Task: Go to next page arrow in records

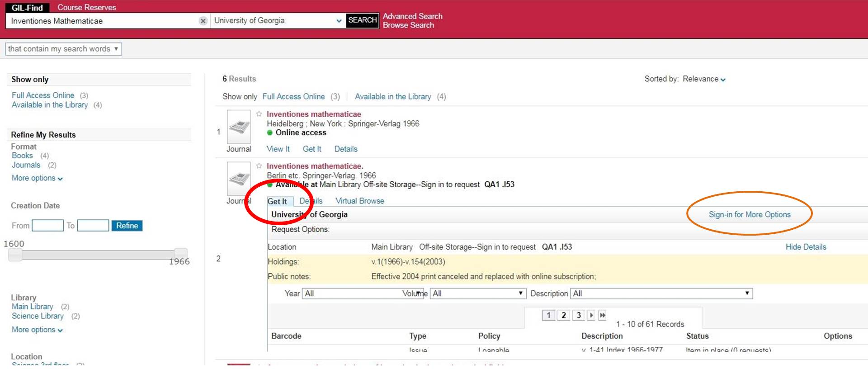Action: [x=591, y=315]
